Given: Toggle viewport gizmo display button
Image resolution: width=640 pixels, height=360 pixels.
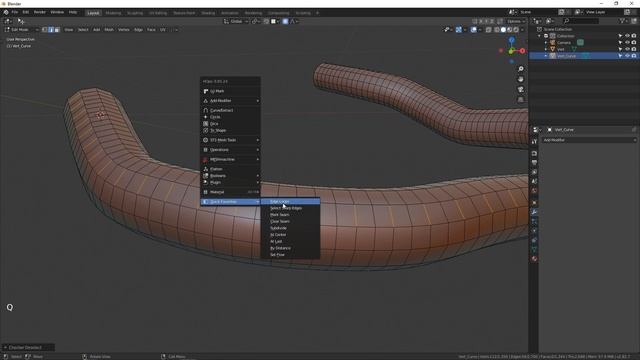Looking at the screenshot, I should [458, 30].
